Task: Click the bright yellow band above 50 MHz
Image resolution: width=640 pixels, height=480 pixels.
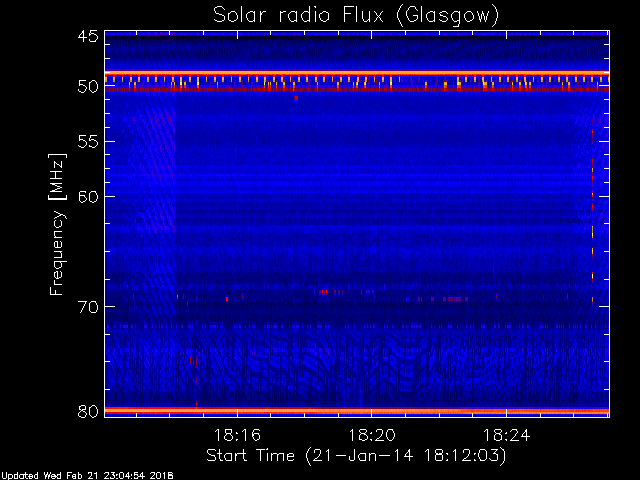Action: (x=357, y=73)
